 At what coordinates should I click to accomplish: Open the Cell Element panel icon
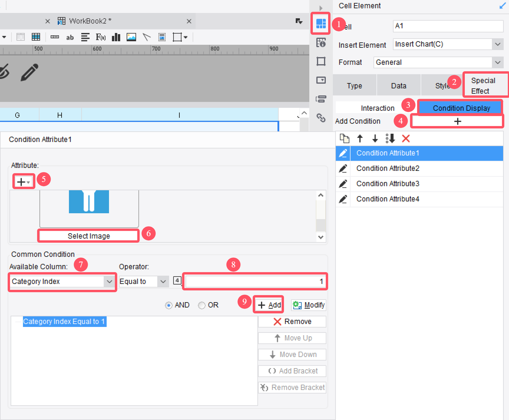coord(321,23)
